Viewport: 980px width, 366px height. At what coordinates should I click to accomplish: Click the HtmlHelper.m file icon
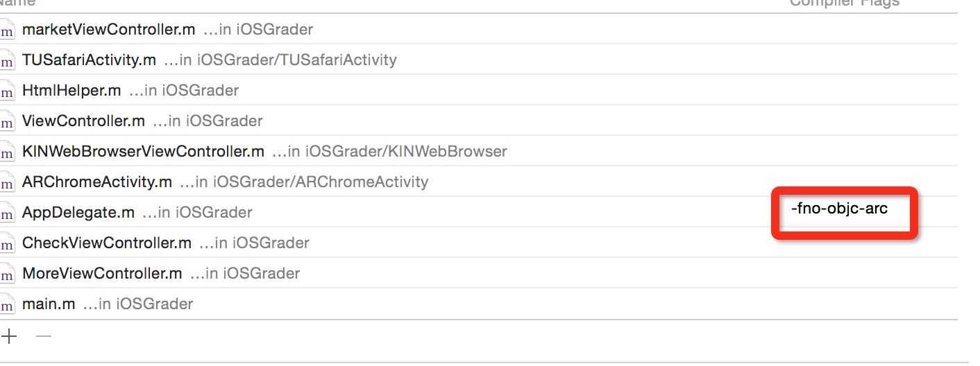[x=6, y=91]
